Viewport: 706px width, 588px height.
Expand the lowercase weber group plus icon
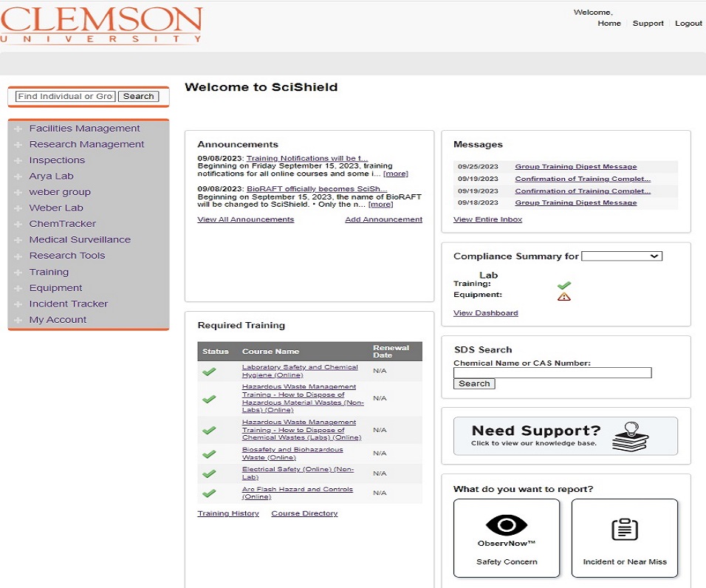click(18, 192)
